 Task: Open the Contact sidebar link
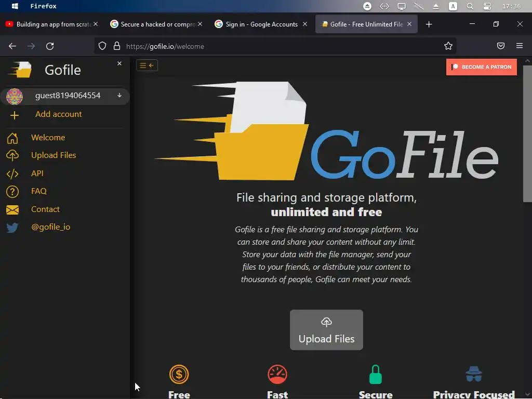tap(46, 209)
